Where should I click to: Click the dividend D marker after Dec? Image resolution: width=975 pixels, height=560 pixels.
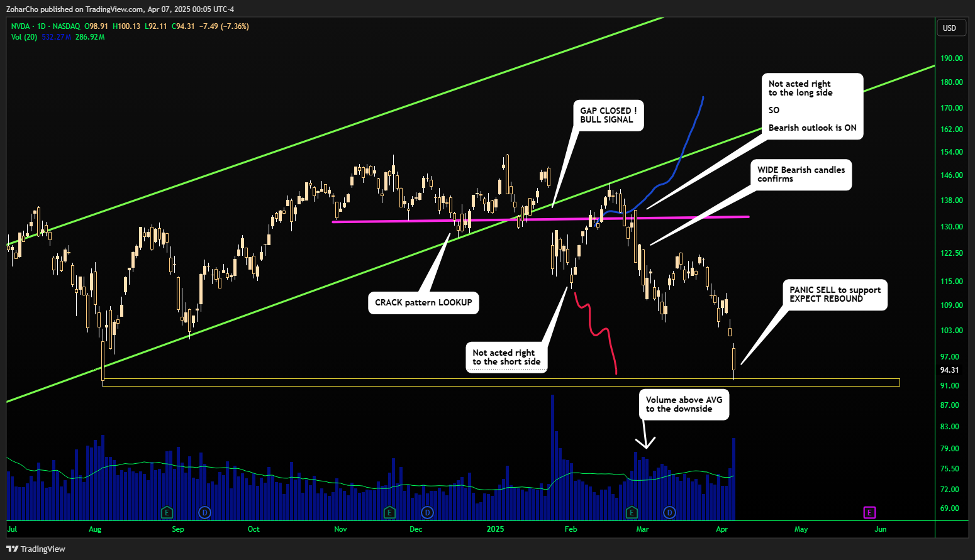[427, 512]
